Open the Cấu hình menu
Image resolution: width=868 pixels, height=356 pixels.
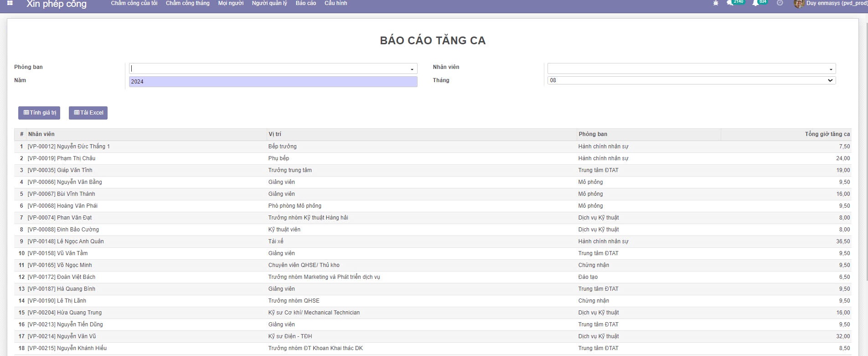336,3
